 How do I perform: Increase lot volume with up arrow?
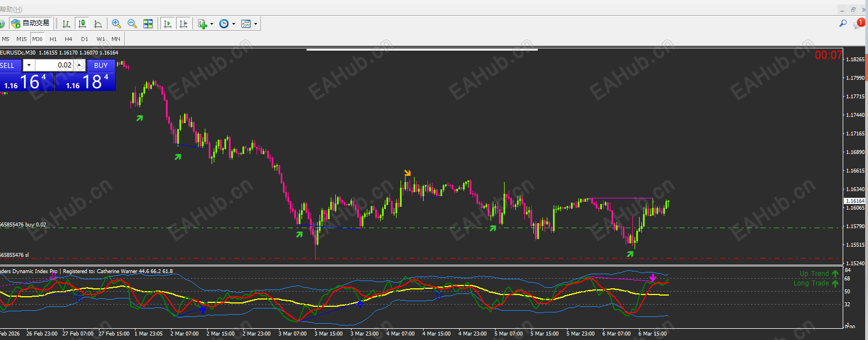[79, 65]
